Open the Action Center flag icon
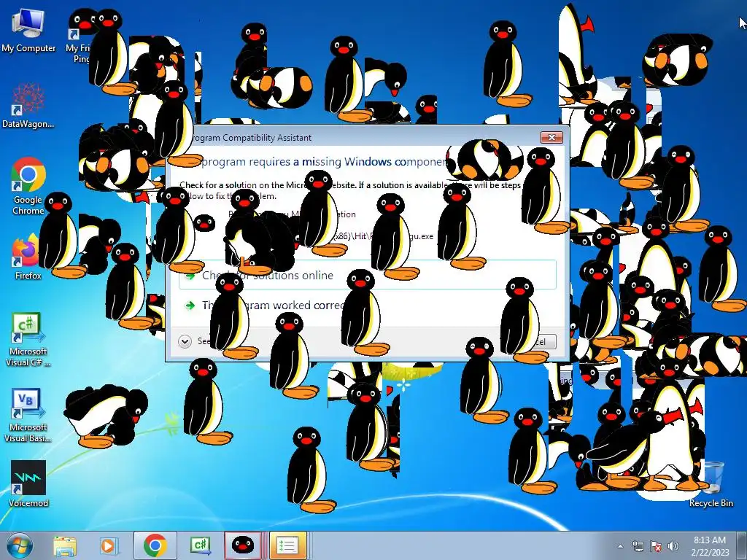This screenshot has width=747, height=560. tap(656, 546)
